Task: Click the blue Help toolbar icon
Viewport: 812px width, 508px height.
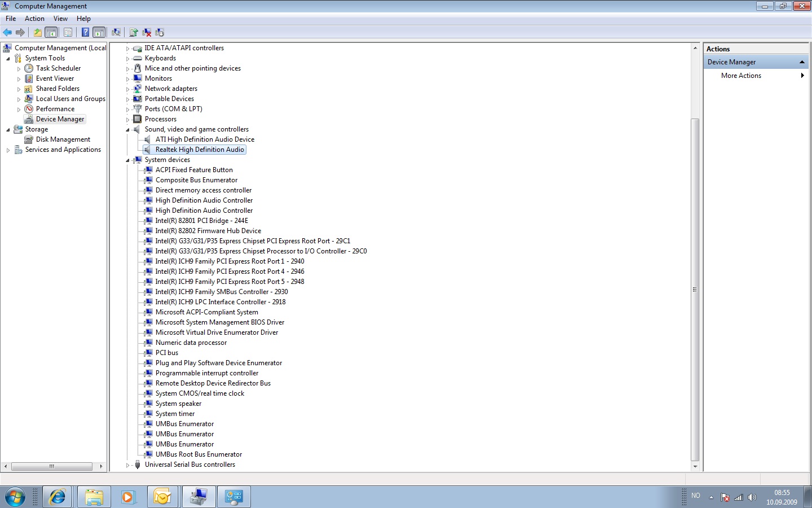Action: (85, 32)
